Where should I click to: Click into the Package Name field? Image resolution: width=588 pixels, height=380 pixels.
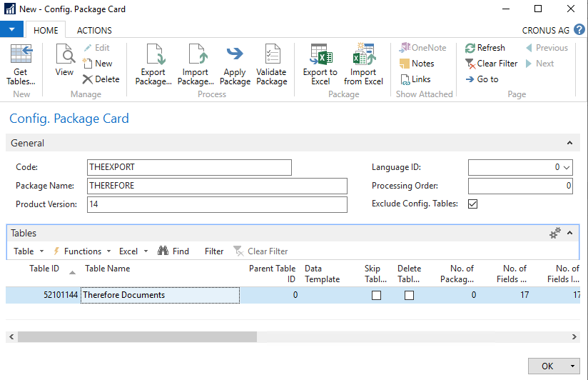216,186
